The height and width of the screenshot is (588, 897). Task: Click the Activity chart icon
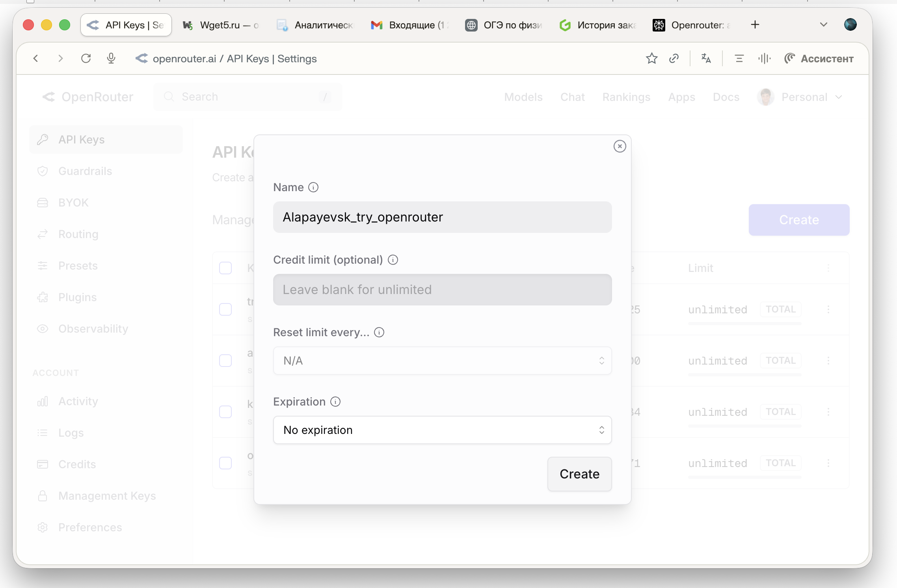(x=43, y=401)
